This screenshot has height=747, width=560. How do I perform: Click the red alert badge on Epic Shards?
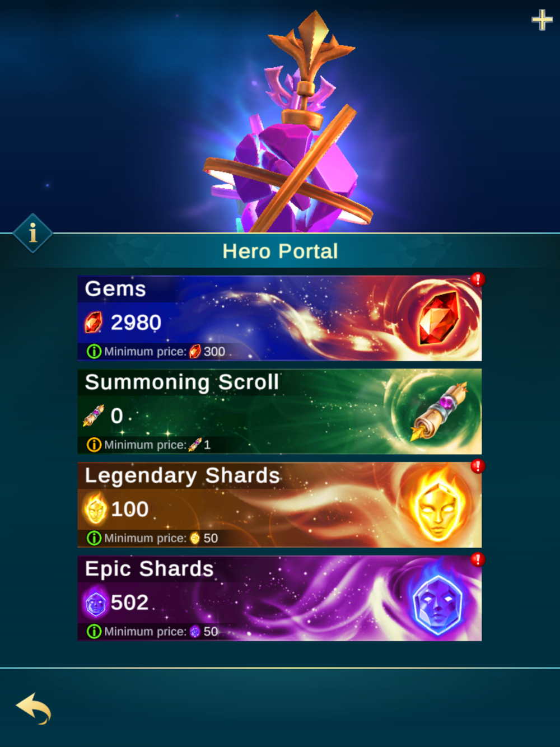tap(478, 559)
